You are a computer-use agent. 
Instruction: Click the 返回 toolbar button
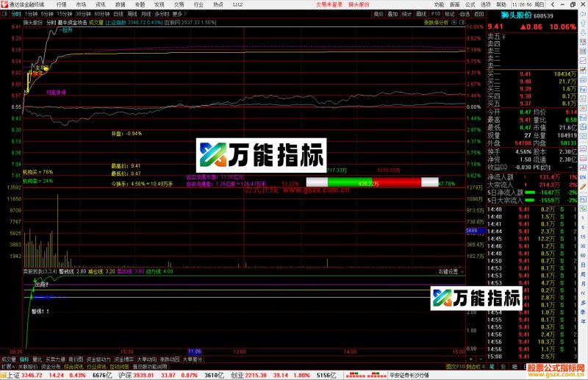478,14
